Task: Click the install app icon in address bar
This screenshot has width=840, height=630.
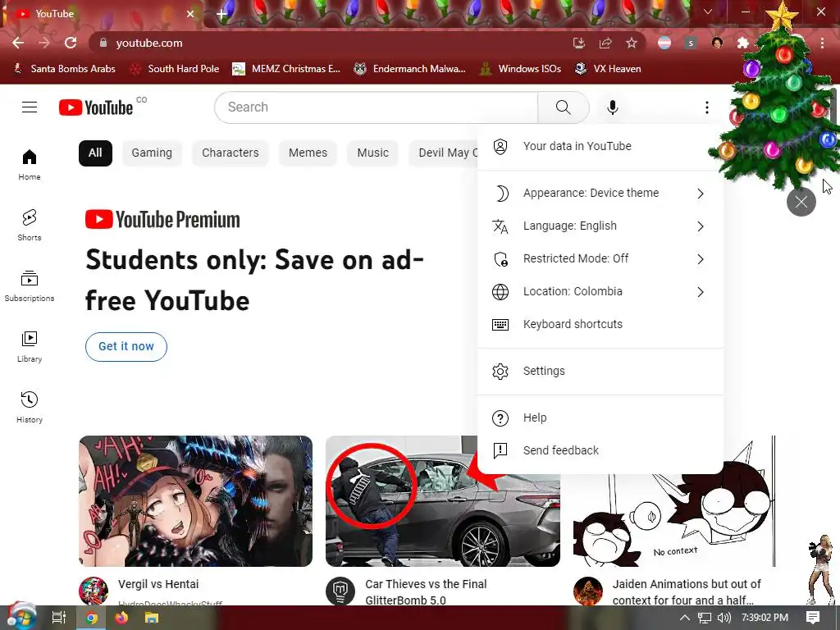Action: click(579, 43)
